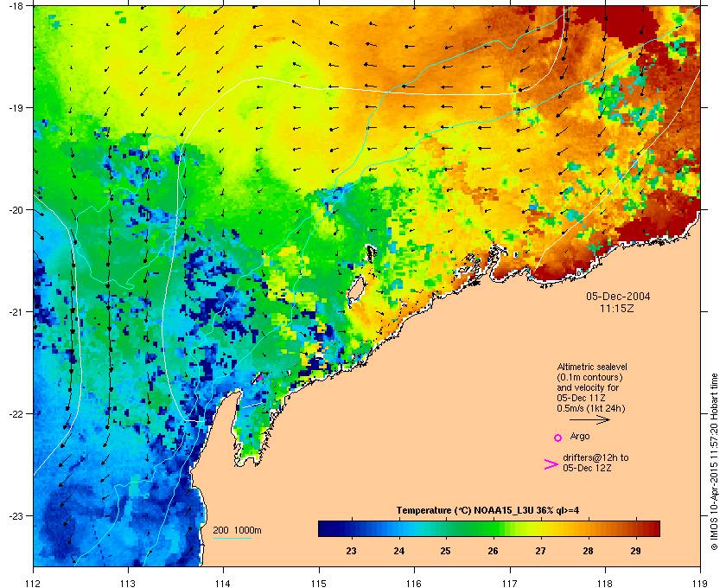Click the '05-Dec 12Z' drifters legend line
Screen dimensions: 726x588
click(587, 469)
